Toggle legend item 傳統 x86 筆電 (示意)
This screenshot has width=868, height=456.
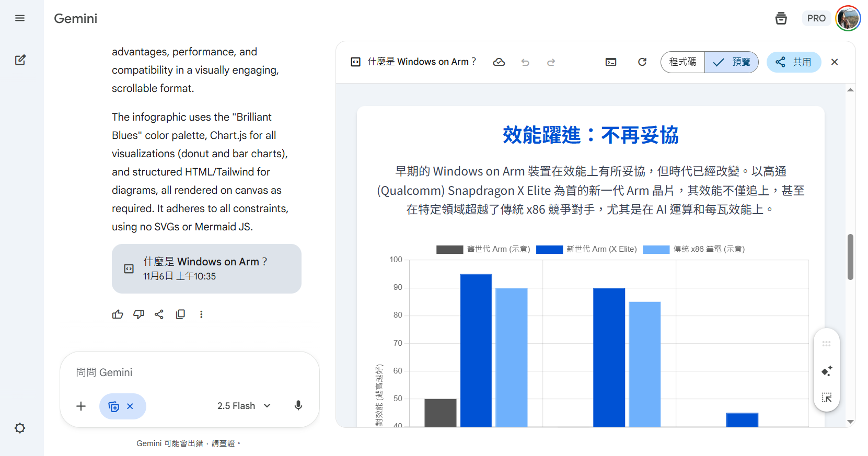(x=694, y=249)
